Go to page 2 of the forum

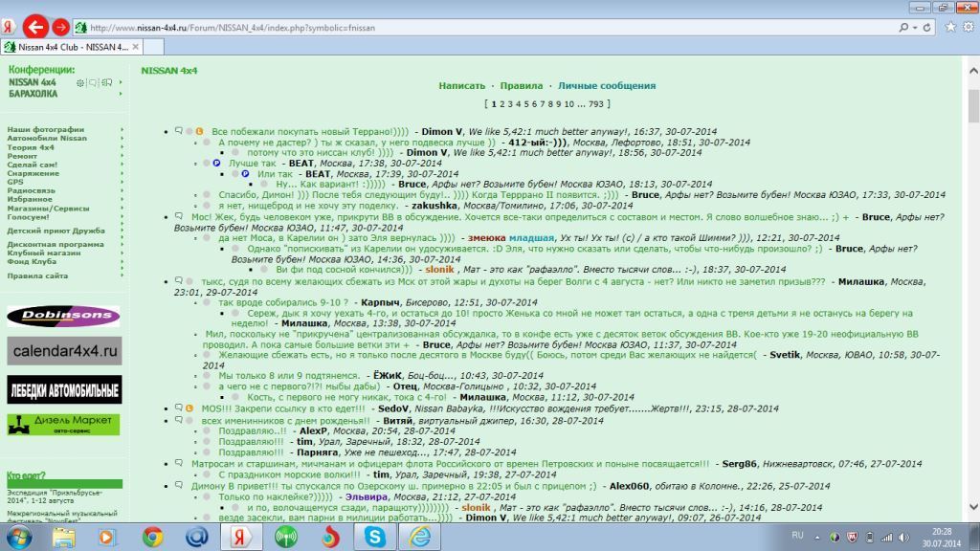click(501, 104)
